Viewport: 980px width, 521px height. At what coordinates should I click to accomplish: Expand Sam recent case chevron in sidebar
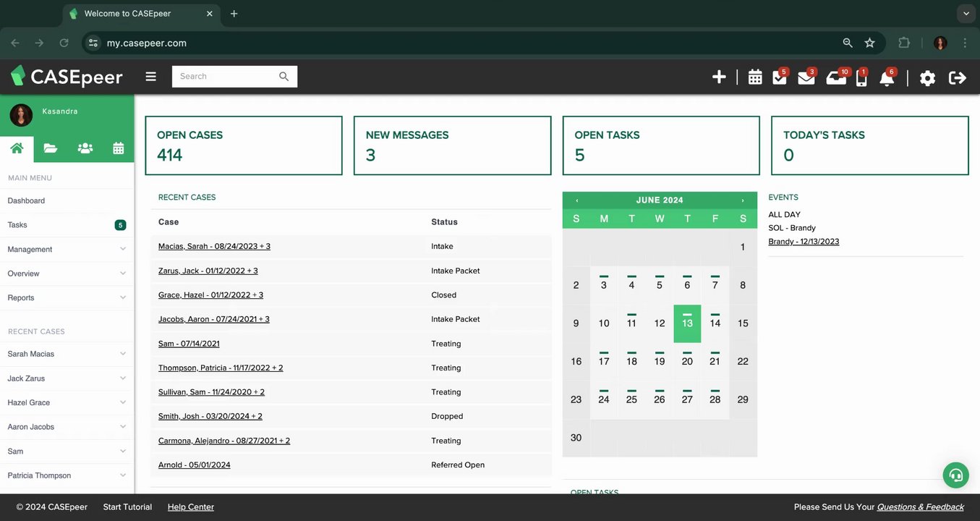[x=123, y=451]
